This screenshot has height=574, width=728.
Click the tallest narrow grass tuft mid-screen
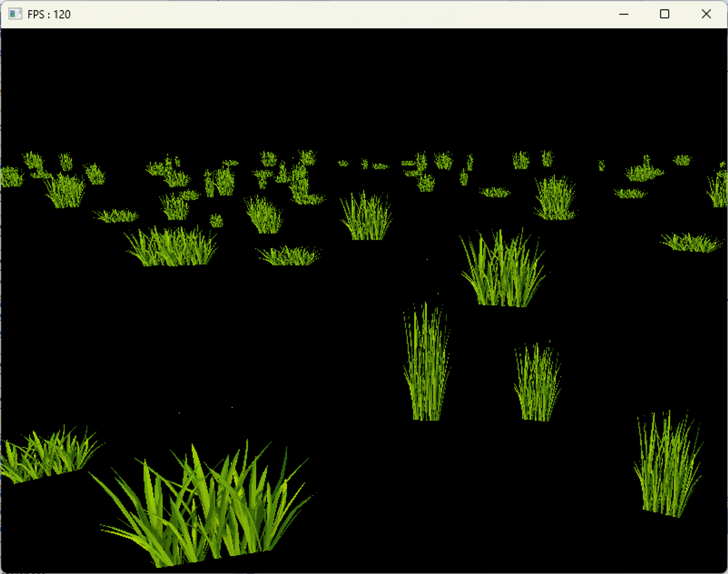(427, 364)
